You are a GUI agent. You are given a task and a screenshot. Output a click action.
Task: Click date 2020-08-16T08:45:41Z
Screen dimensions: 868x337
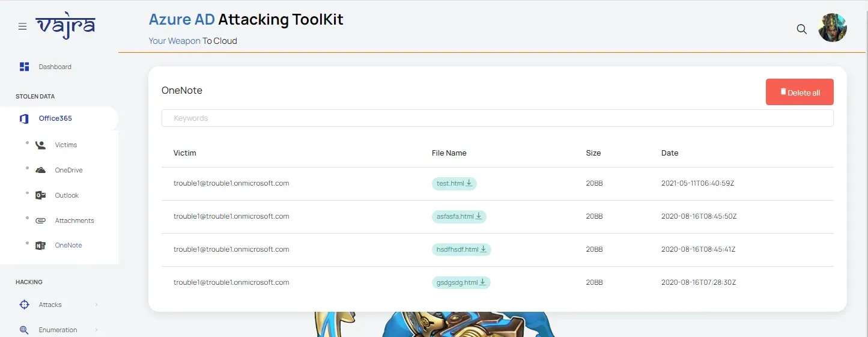tap(698, 249)
